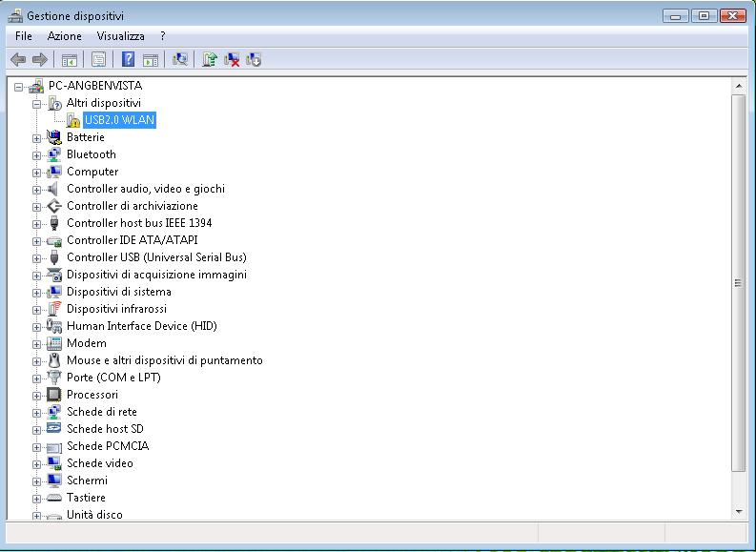The width and height of the screenshot is (756, 552).
Task: Toggle the action pane toolbar icon
Action: [151, 60]
